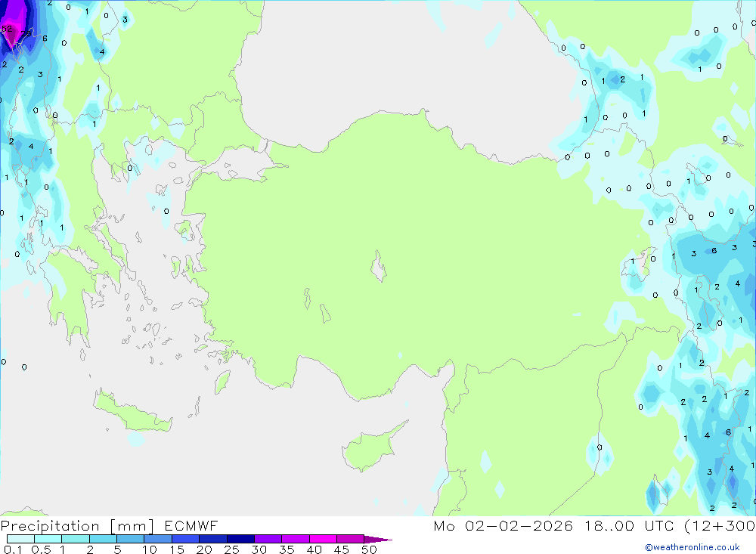
Task: Select the 30–35 mm purple legend swatch
Action: [x=268, y=539]
